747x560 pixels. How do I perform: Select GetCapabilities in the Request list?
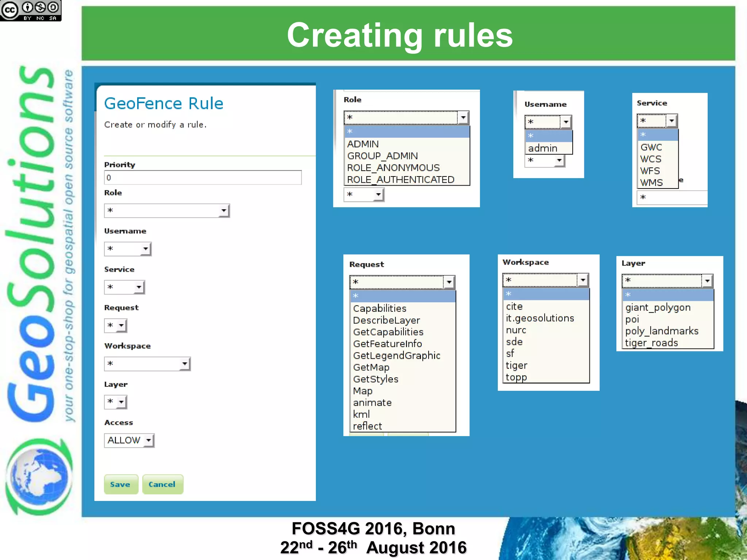click(x=403, y=332)
